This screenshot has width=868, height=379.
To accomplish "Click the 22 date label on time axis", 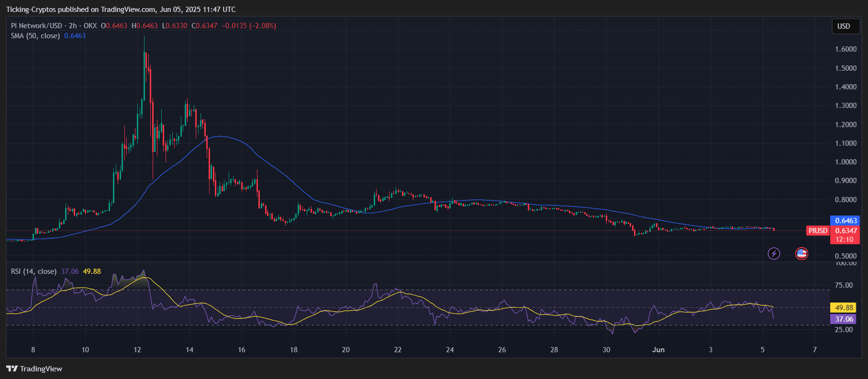I will [398, 350].
